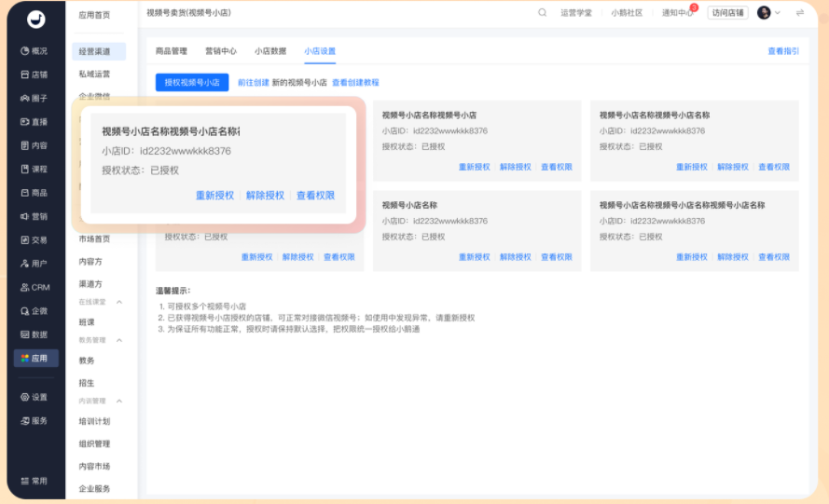Open 渠道方 menu item
Image resolution: width=829 pixels, height=504 pixels.
[90, 284]
